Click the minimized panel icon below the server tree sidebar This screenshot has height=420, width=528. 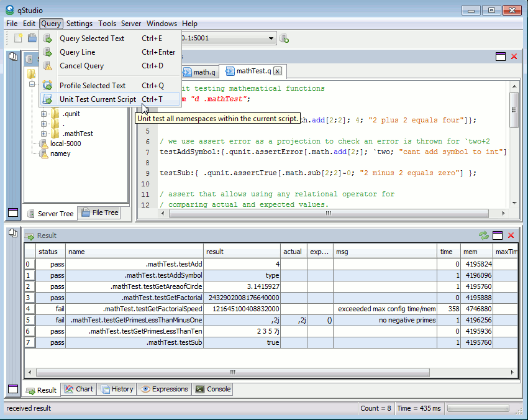tap(13, 212)
